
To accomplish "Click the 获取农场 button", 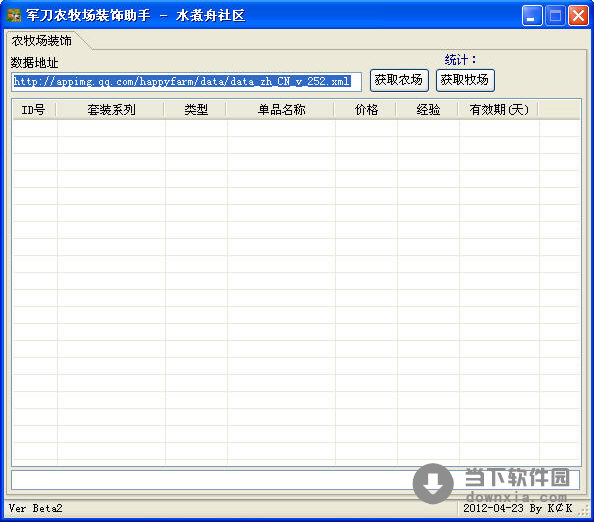I will 399,80.
